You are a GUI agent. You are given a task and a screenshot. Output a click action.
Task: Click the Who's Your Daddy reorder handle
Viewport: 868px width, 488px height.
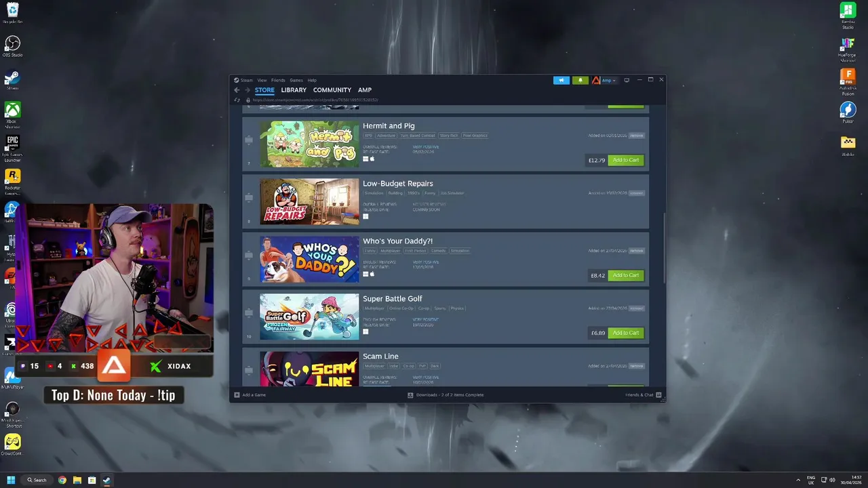coord(249,256)
